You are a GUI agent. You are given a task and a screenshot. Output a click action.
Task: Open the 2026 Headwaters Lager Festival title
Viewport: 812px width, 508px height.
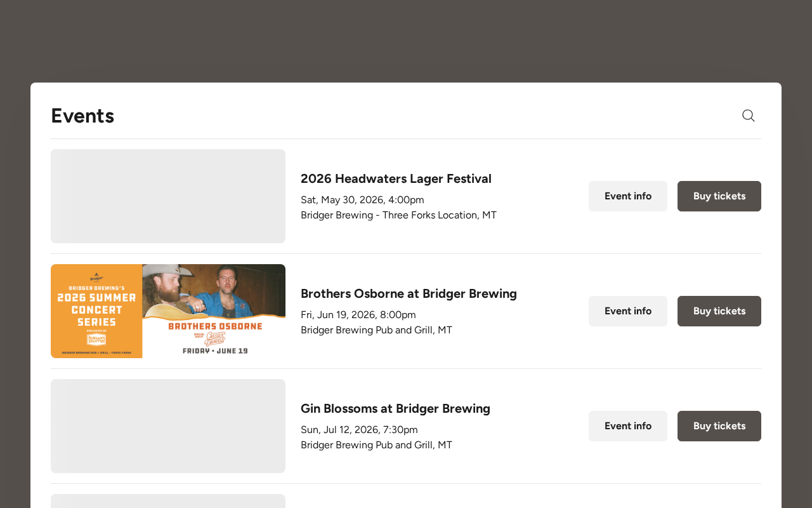click(x=396, y=178)
